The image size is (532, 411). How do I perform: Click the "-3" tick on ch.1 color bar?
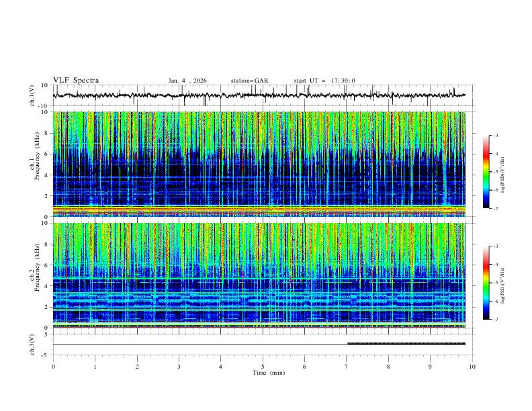pyautogui.click(x=495, y=135)
